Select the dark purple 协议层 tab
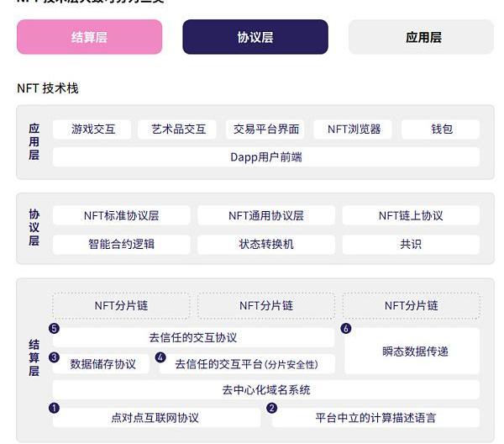The image size is (504, 444). tap(255, 37)
